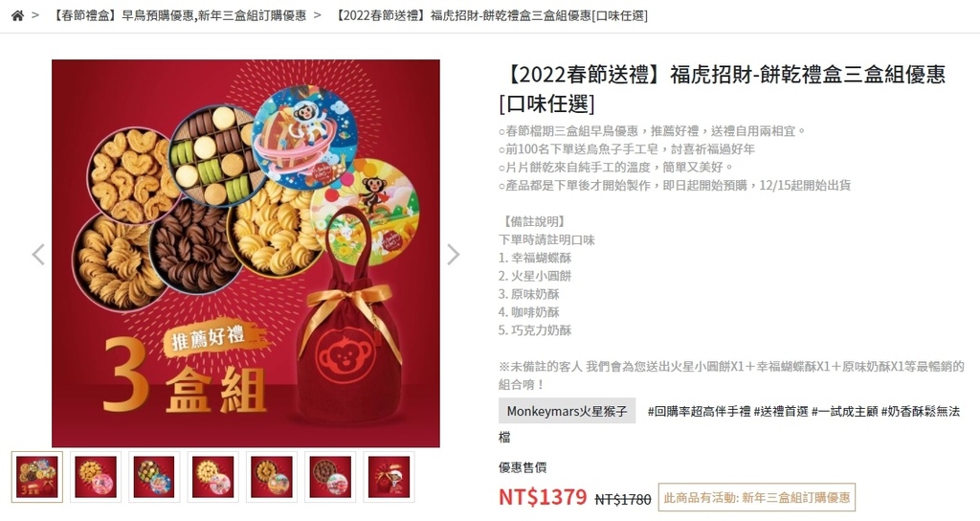980x521 pixels.
Task: Select the last thumbnail showing red gift bag
Action: point(390,477)
